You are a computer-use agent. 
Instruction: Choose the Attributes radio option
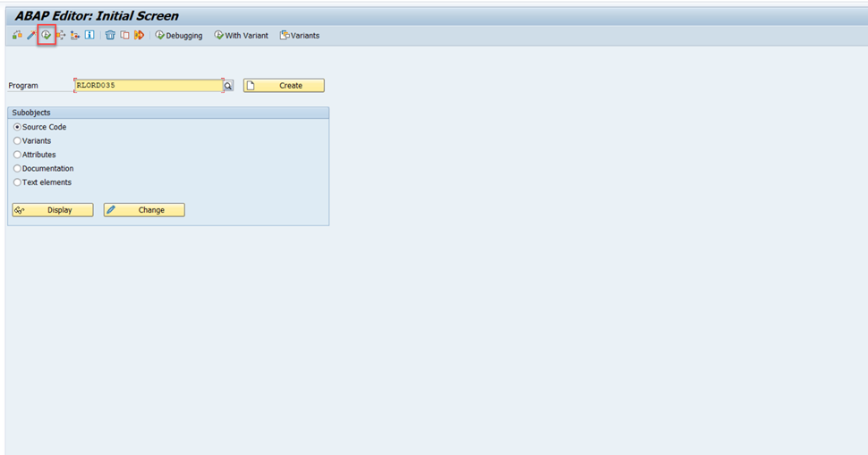(x=17, y=155)
